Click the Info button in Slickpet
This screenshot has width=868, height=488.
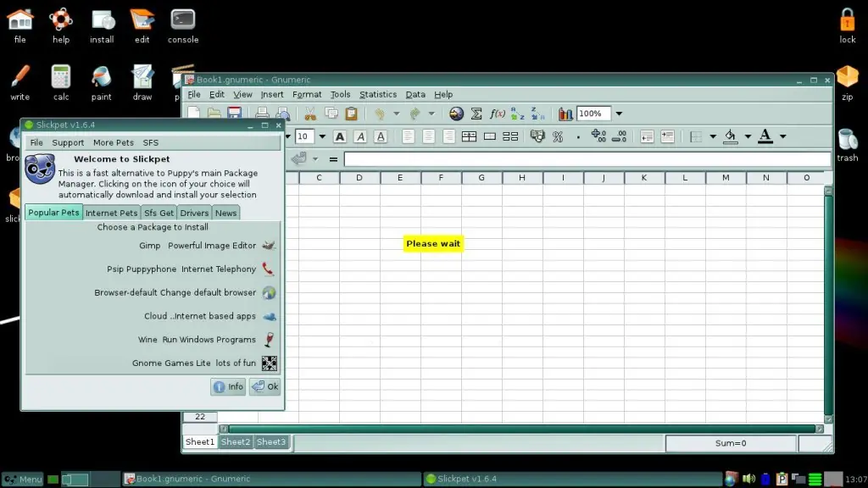click(228, 386)
